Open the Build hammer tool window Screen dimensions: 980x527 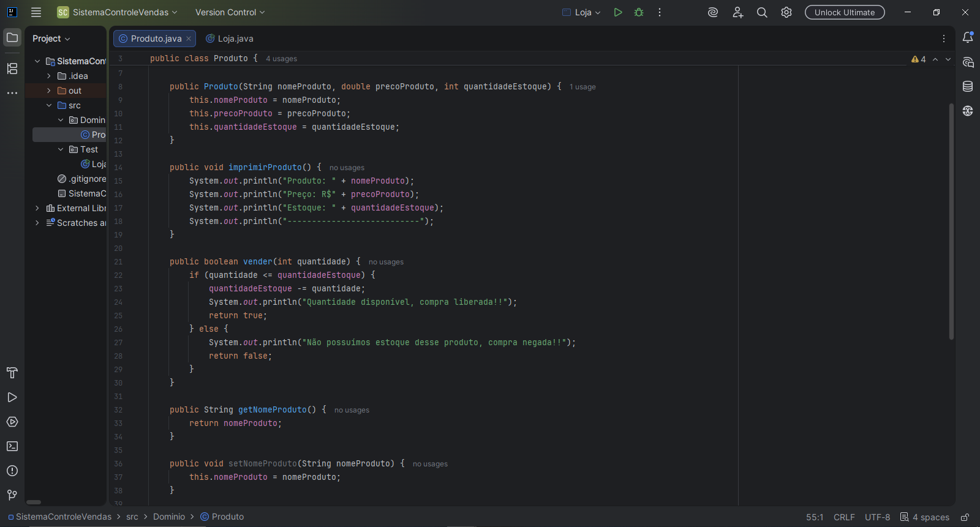(12, 373)
